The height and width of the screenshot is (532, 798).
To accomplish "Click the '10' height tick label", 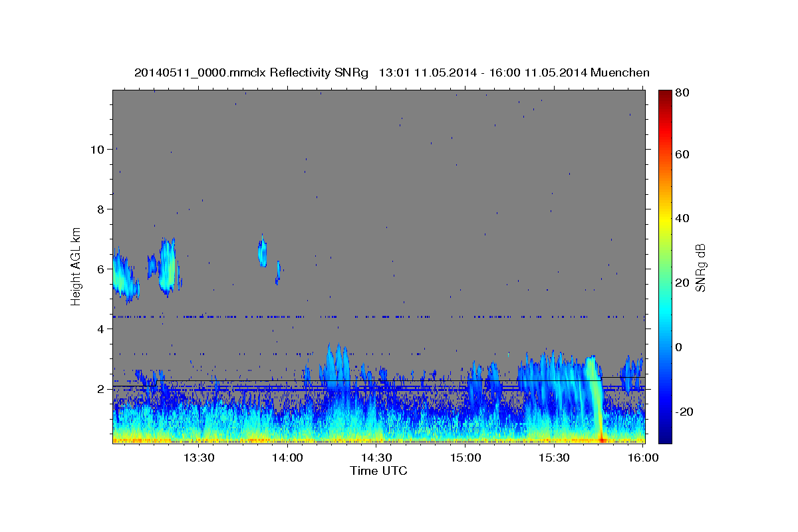I will tap(98, 149).
